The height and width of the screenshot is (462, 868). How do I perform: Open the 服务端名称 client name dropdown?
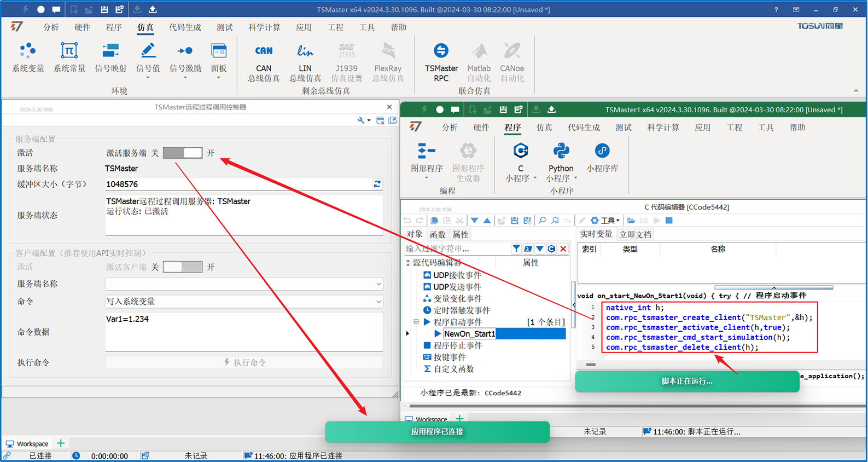[244, 284]
